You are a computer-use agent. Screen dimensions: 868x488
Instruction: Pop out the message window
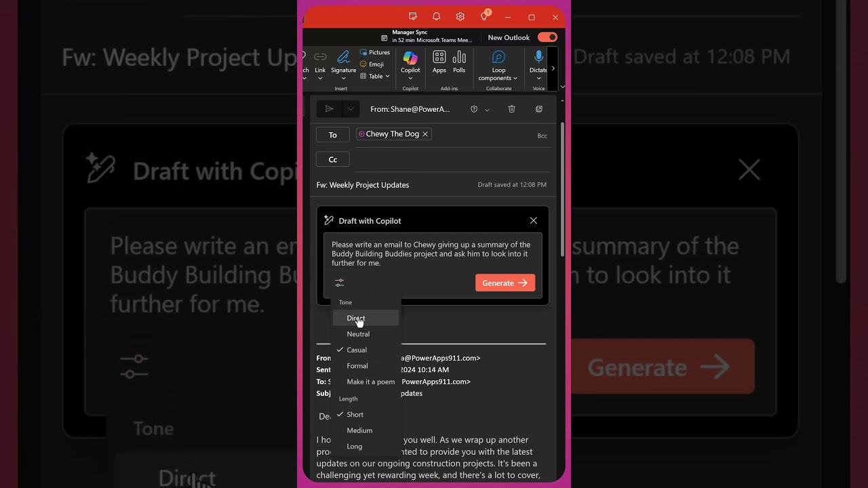[539, 109]
